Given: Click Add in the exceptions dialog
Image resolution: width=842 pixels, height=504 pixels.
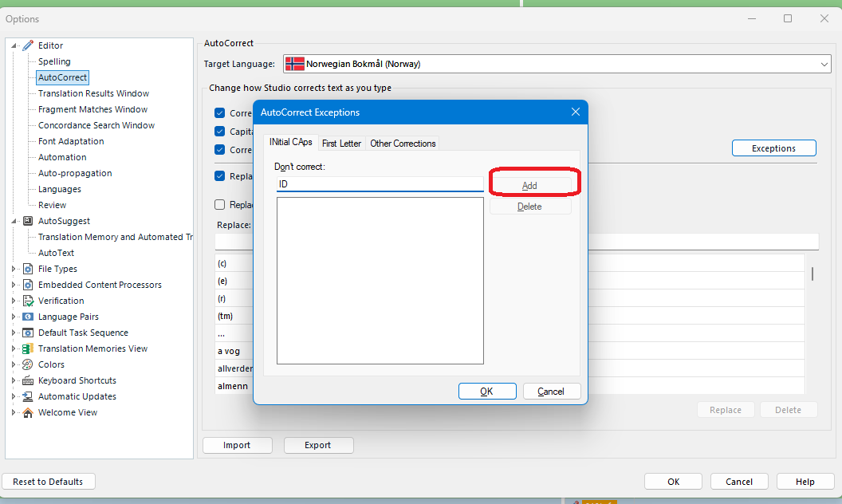Looking at the screenshot, I should [x=530, y=185].
